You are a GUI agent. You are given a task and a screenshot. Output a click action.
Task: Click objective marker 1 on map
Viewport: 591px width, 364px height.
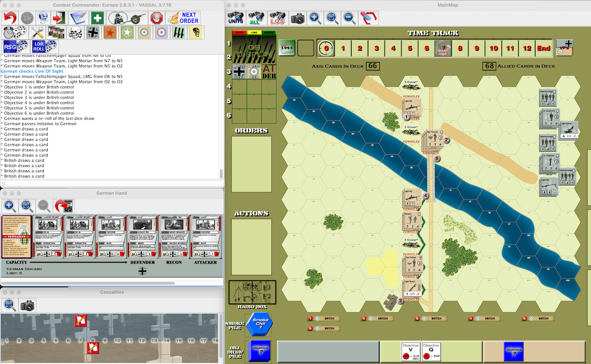tap(406, 117)
